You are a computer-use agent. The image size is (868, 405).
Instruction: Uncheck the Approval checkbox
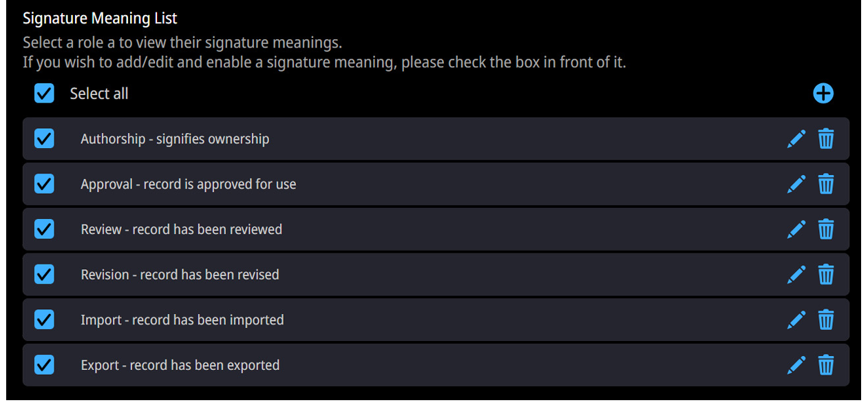pos(44,184)
